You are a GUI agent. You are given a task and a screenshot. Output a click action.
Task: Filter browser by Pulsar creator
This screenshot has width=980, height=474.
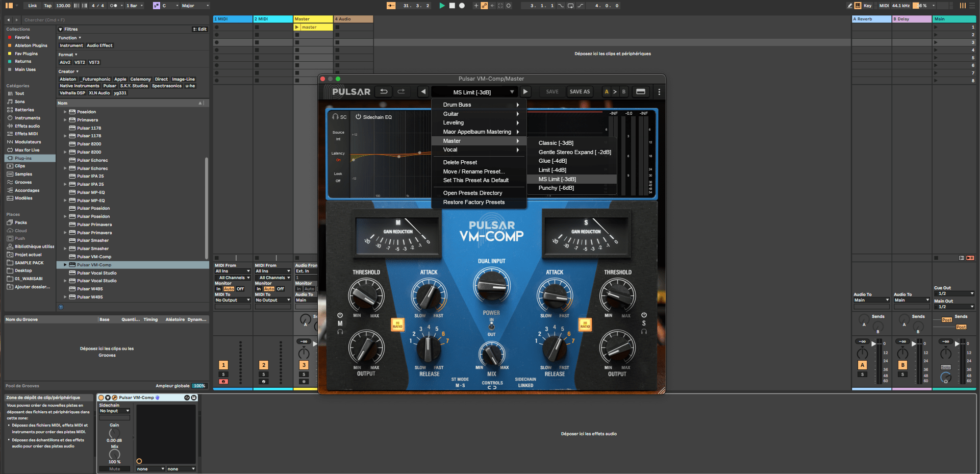click(110, 86)
